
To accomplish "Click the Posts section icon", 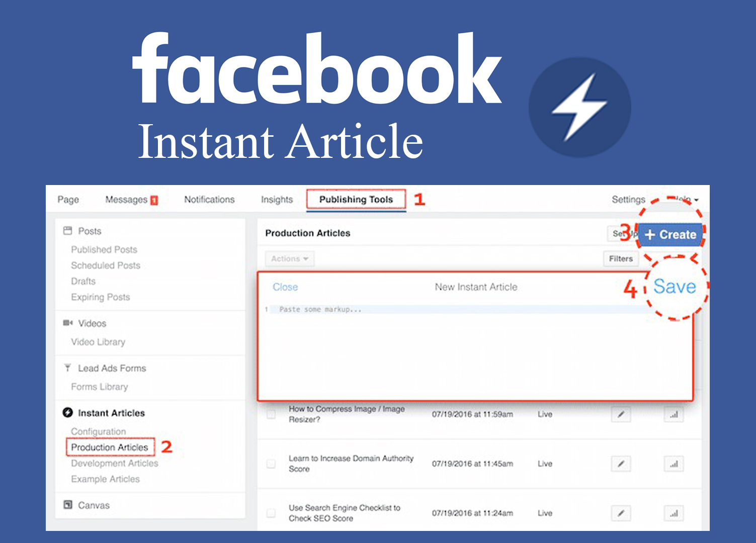I will coord(67,231).
